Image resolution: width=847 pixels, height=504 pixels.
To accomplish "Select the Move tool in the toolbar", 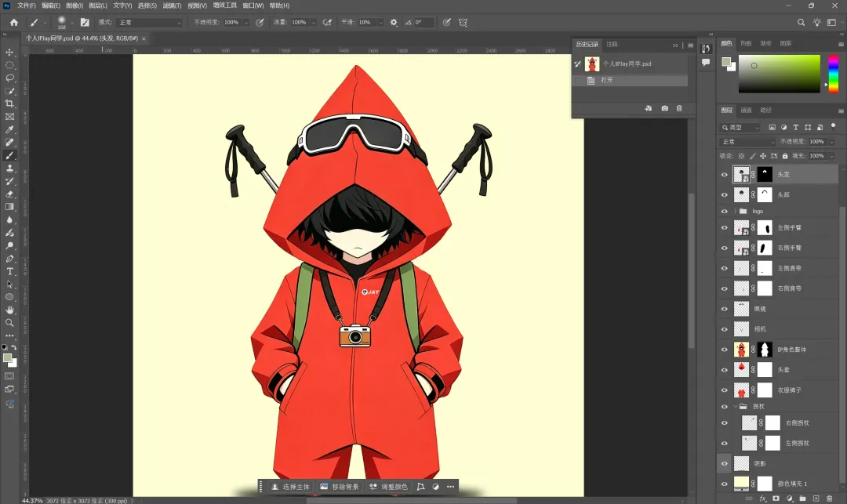I will click(10, 53).
